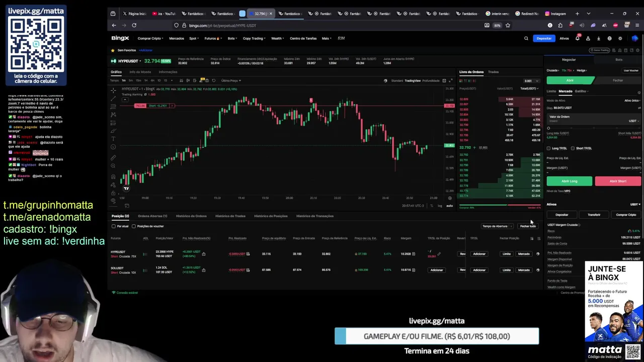Viewport: 644px width, 362px height.
Task: Cancel the Short position line on chart
Action: coord(172,106)
